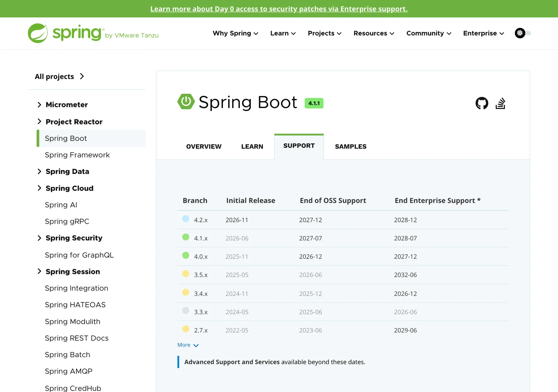Click the 3.5.x branch yellow status dot
558x392 pixels.
tap(186, 274)
